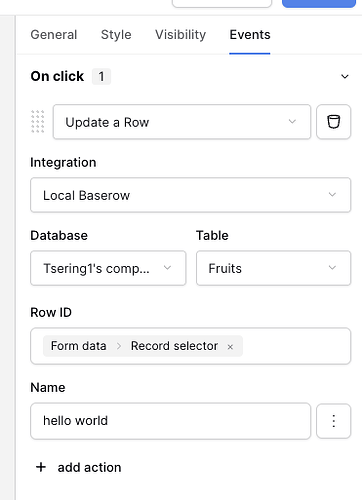Click the add action link
Screen dimensions: 362x500
[89, 467]
